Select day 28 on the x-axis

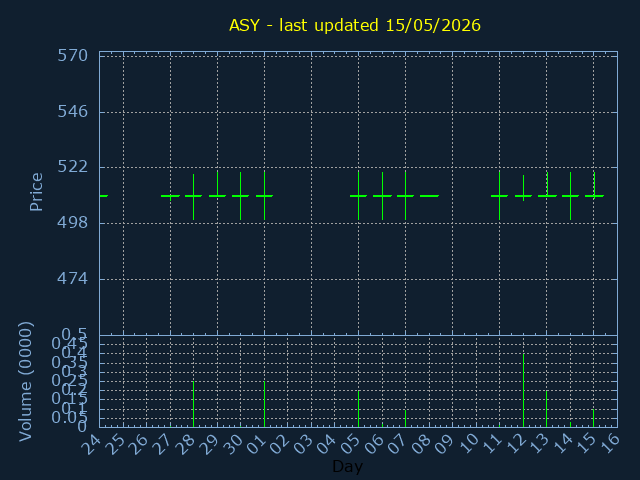tap(186, 443)
